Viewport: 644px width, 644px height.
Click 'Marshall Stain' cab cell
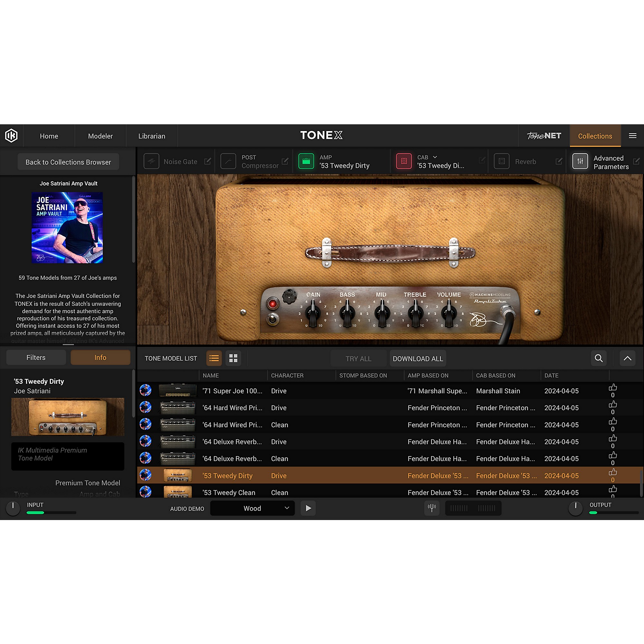pos(498,391)
